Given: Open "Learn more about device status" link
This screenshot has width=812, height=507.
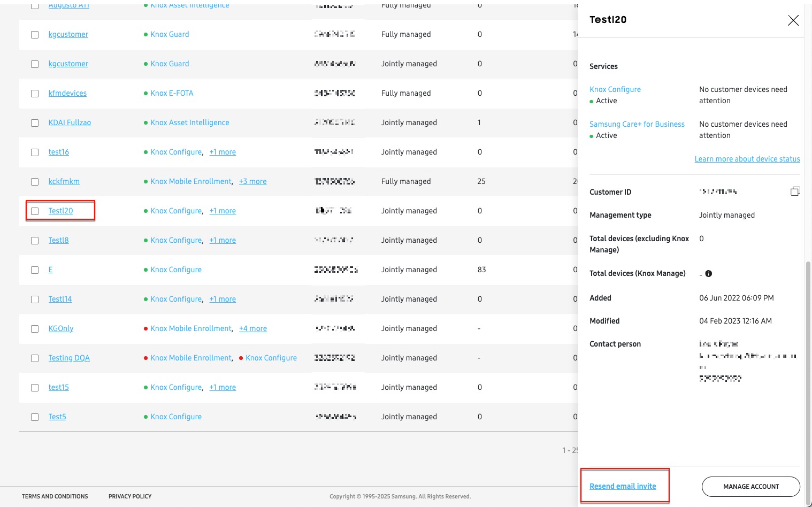Looking at the screenshot, I should point(747,159).
